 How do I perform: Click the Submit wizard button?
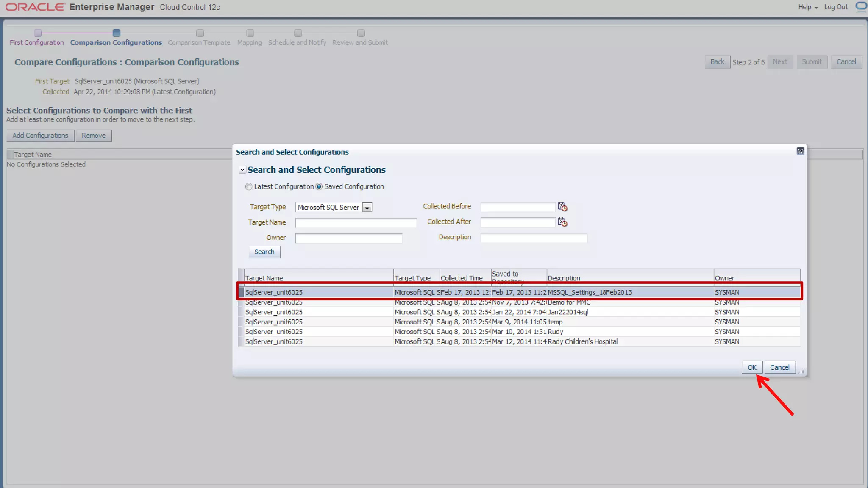click(812, 62)
